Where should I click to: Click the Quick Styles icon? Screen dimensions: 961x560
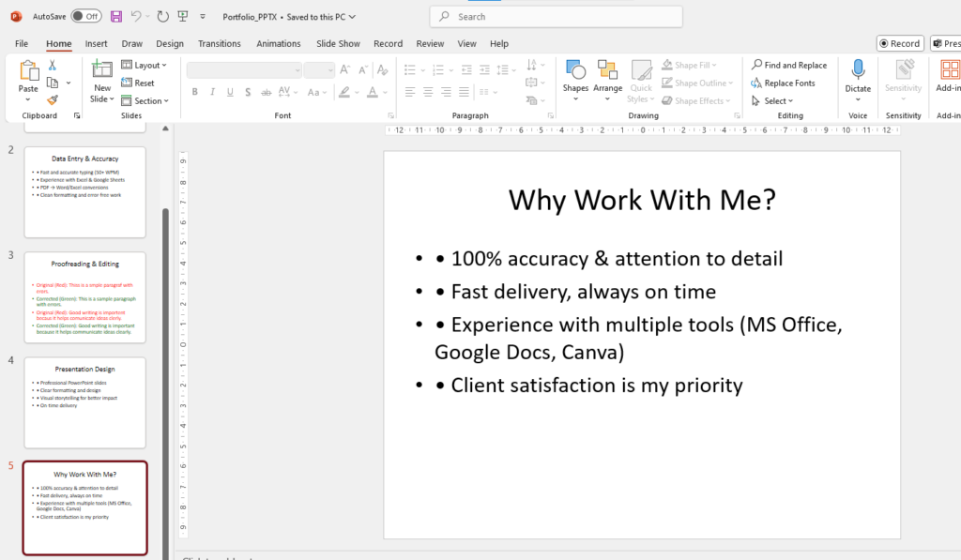pos(642,70)
